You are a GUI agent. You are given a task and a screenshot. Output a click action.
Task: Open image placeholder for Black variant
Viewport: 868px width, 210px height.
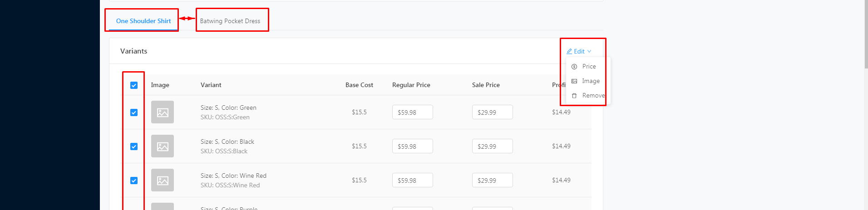(163, 146)
